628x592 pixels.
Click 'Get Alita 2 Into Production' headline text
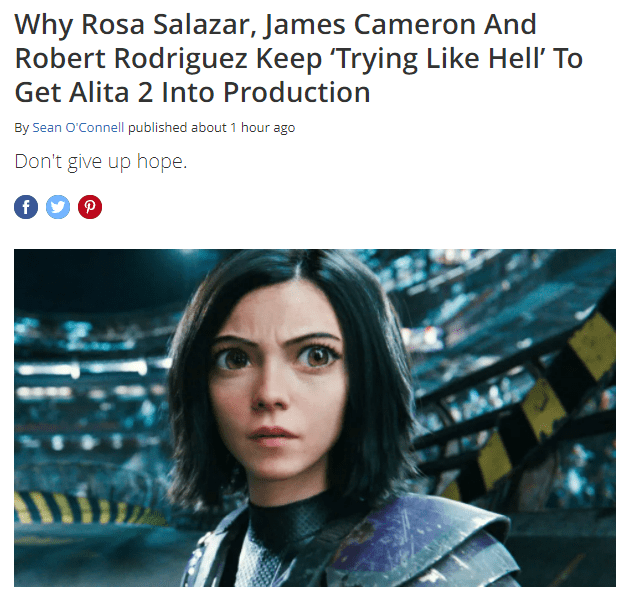192,93
